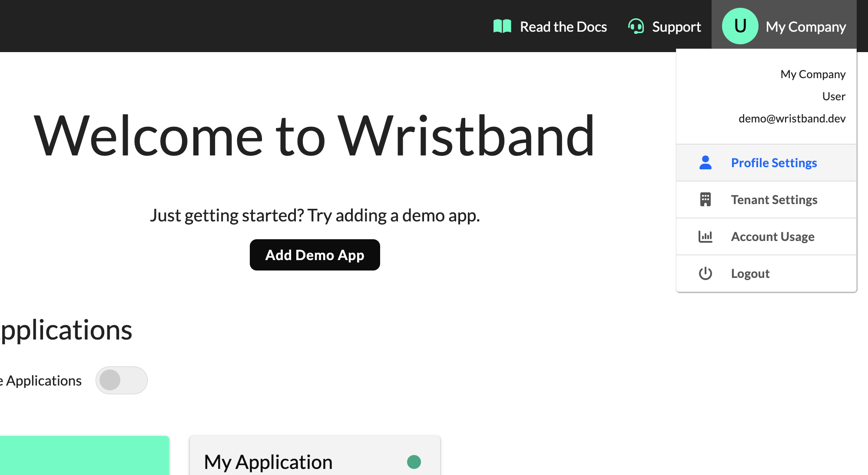Click the building icon for Tenant Settings
Image resolution: width=868 pixels, height=475 pixels.
coord(706,200)
